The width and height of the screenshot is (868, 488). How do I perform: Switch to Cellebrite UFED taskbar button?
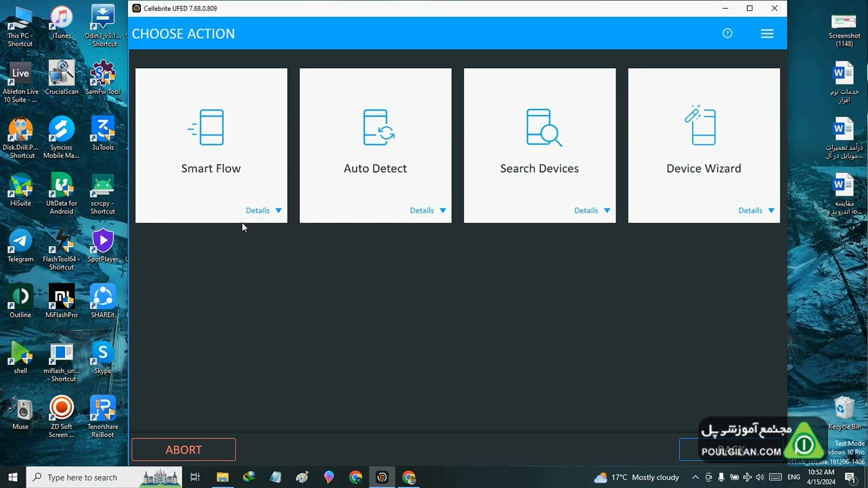(382, 477)
